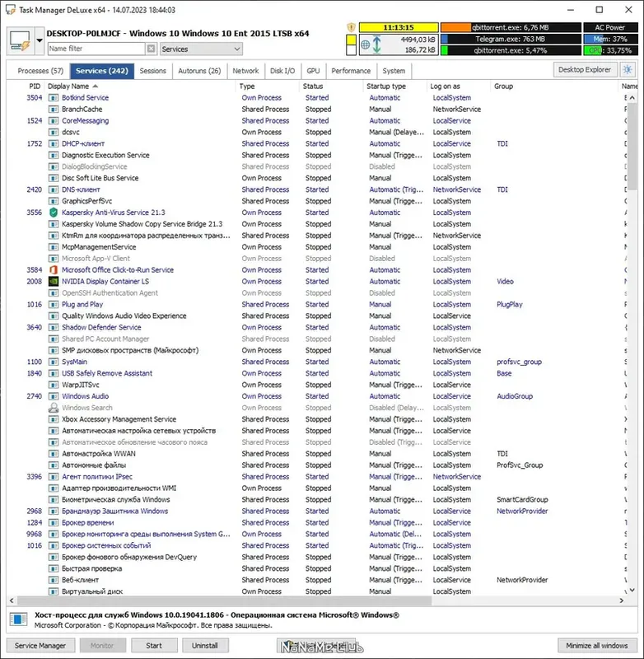Click the computer monitor icon at top left

21,40
